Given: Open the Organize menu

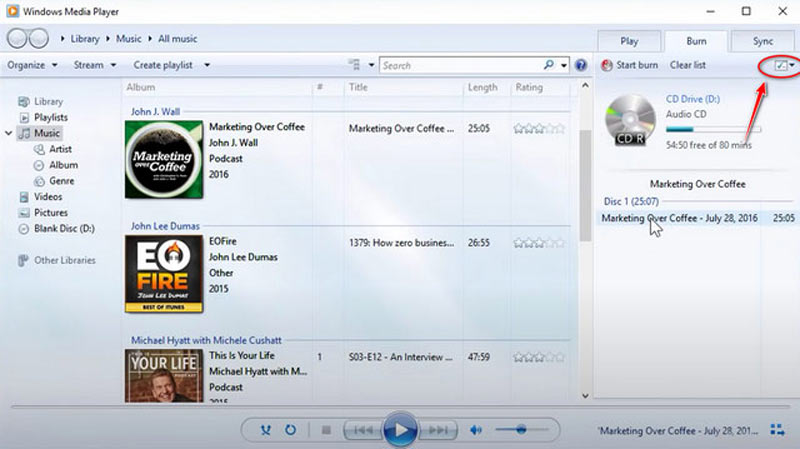Looking at the screenshot, I should (x=32, y=65).
